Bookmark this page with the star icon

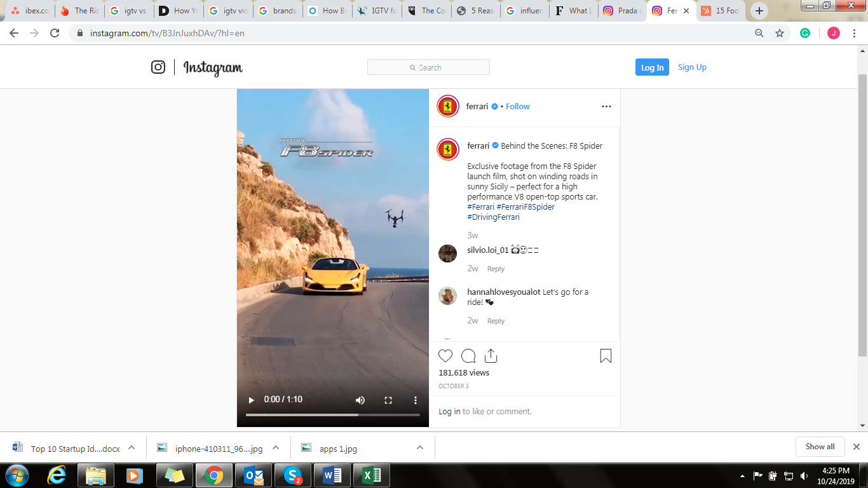point(780,33)
